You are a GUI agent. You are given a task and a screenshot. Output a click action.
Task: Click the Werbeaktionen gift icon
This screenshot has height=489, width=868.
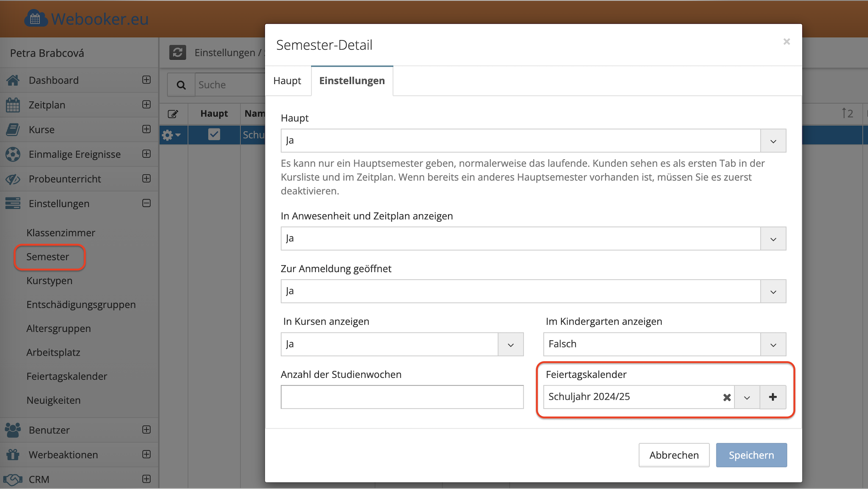tap(13, 455)
